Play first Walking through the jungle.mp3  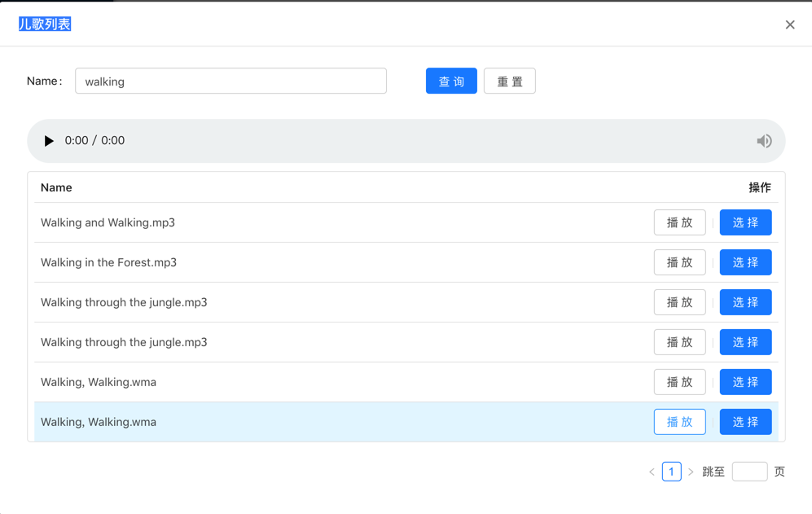(679, 302)
